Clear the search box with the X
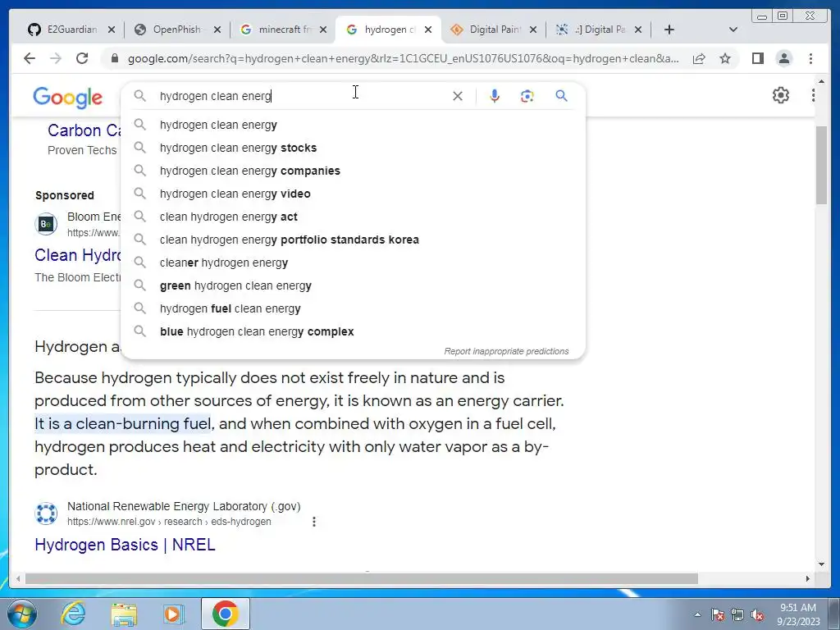The image size is (840, 630). 458,96
